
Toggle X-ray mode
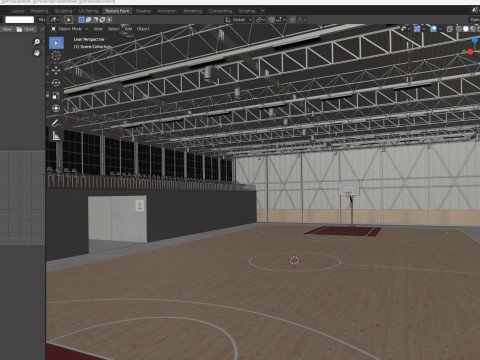450,29
